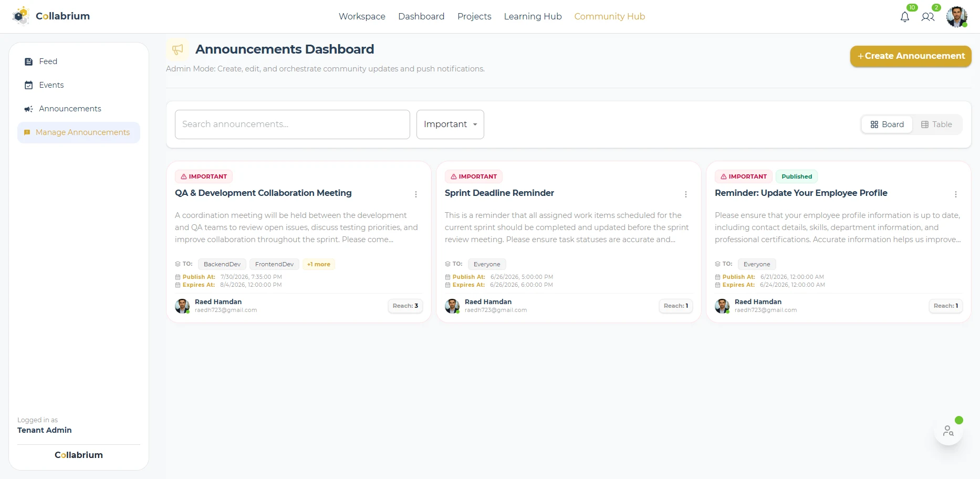Viewport: 980px width, 479px height.
Task: Open the Reminder: Update Your Employee Profile title
Action: [x=801, y=193]
